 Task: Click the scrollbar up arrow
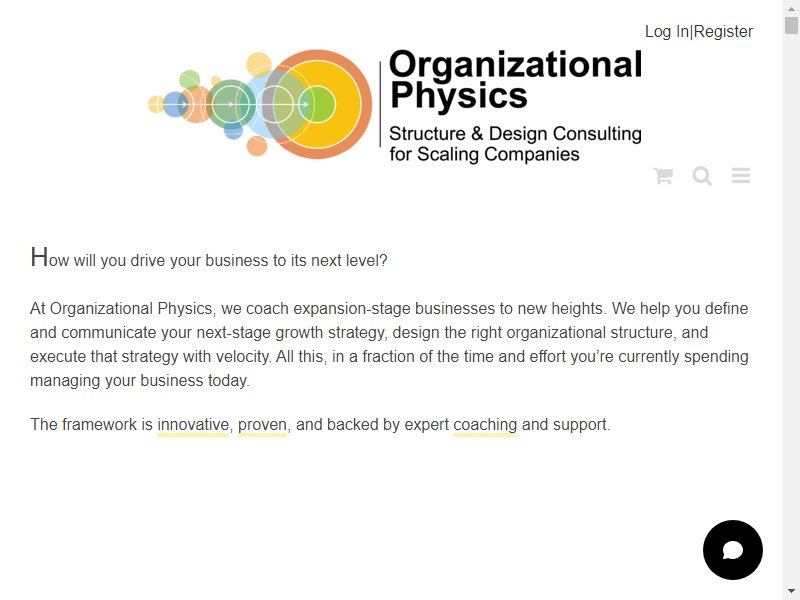(791, 8)
